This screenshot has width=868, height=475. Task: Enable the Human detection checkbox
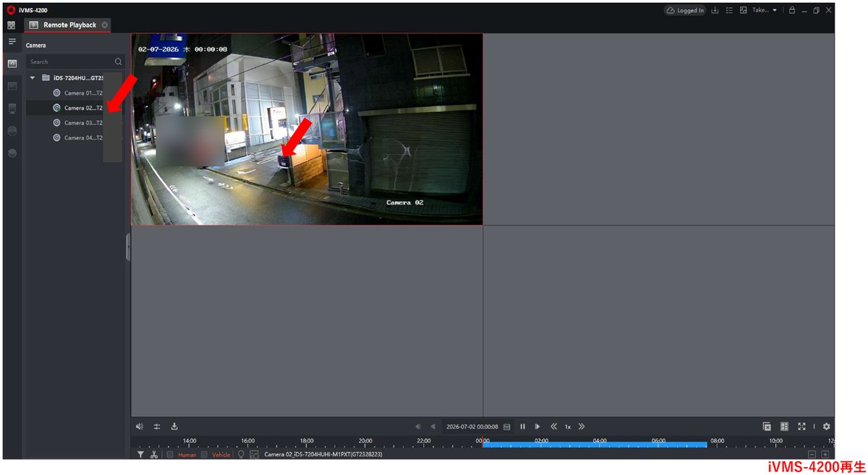[x=170, y=455]
